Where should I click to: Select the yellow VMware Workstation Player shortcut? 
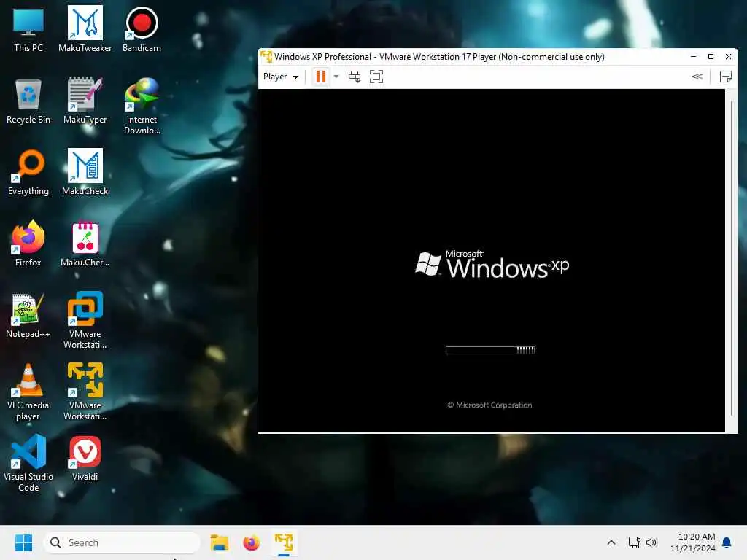(x=85, y=392)
